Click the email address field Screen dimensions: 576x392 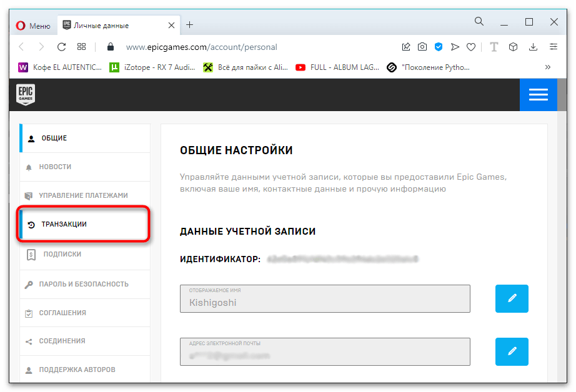[x=325, y=351]
